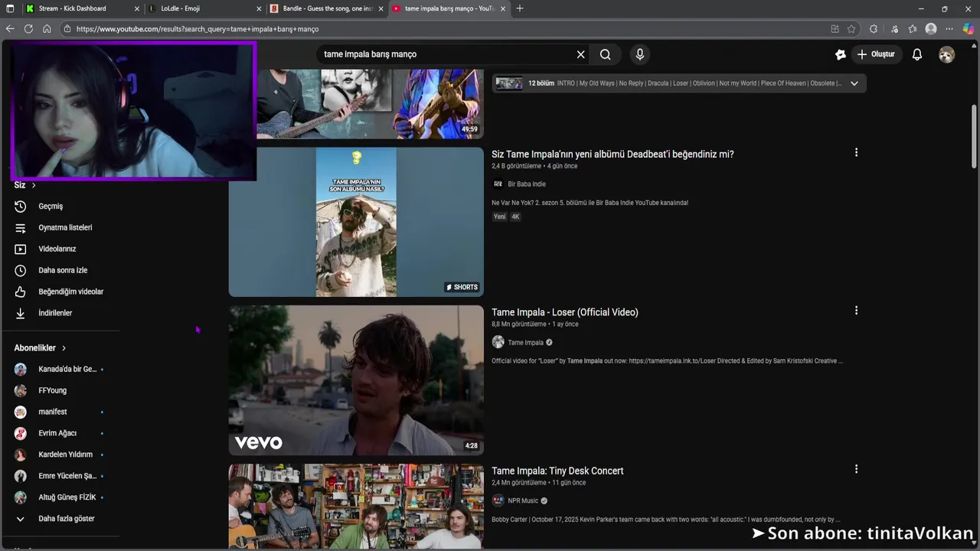Open title Tame Impala - Loser (Official Video)
The width and height of the screenshot is (980, 551).
point(565,312)
